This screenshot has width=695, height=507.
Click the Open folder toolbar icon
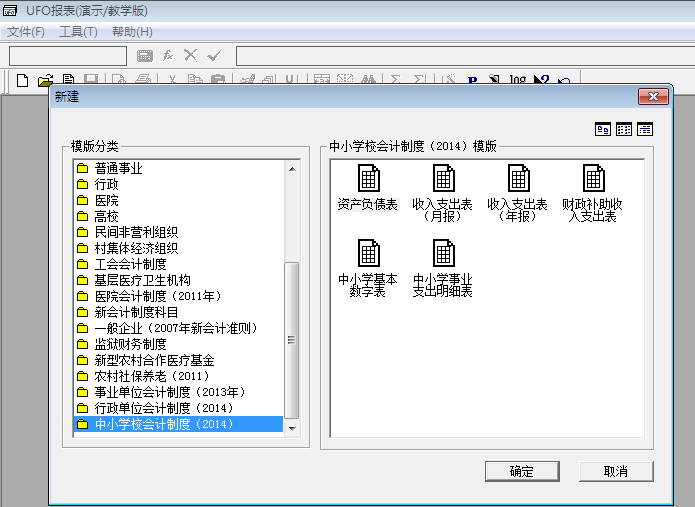[45, 81]
